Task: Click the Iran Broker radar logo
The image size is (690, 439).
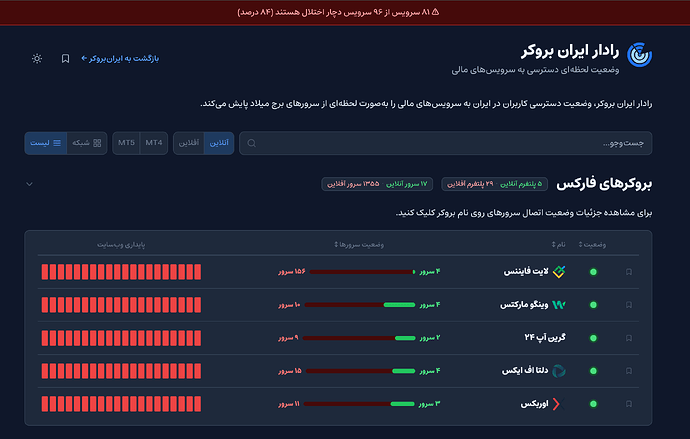Action: click(639, 55)
